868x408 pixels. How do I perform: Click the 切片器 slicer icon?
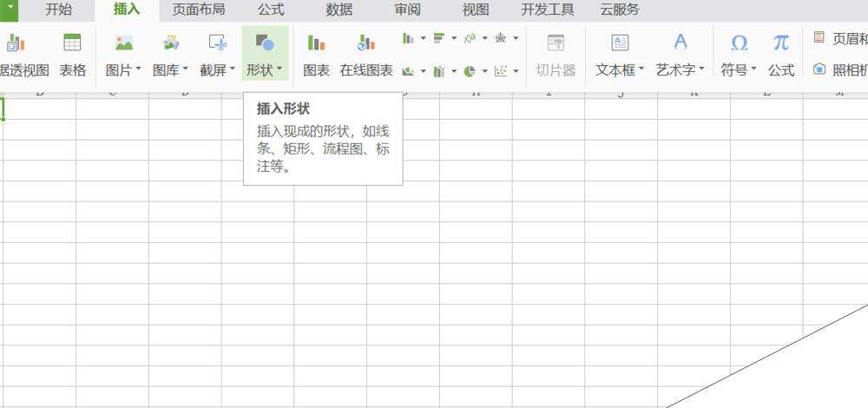coord(556,43)
